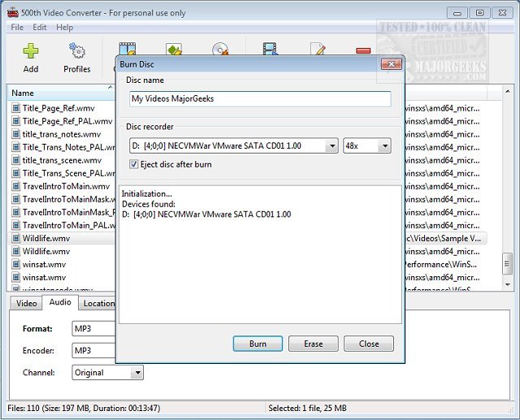Screen dimensions: 520x420
Task: Open the Help menu
Action: [x=64, y=27]
